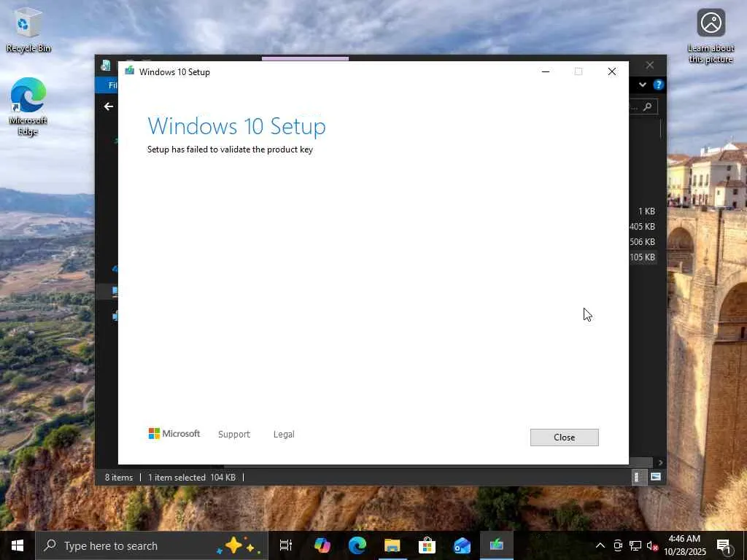Open File Explorer from the taskbar

point(392,545)
